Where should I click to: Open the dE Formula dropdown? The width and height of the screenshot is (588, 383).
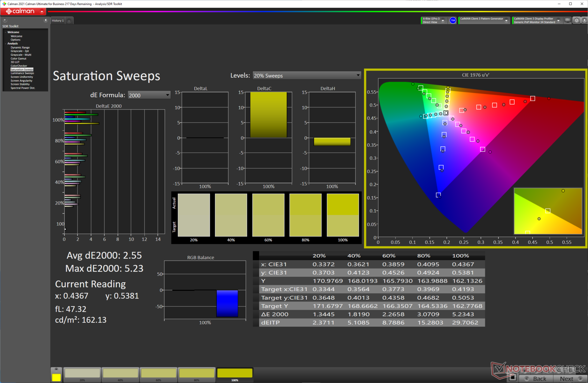(x=149, y=95)
